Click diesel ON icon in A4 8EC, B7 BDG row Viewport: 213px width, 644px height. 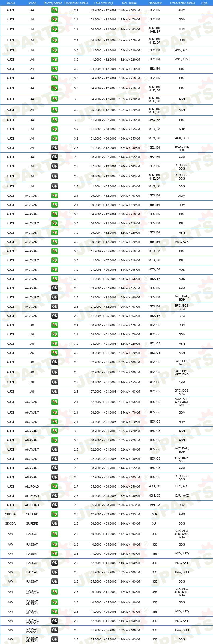click(x=54, y=186)
